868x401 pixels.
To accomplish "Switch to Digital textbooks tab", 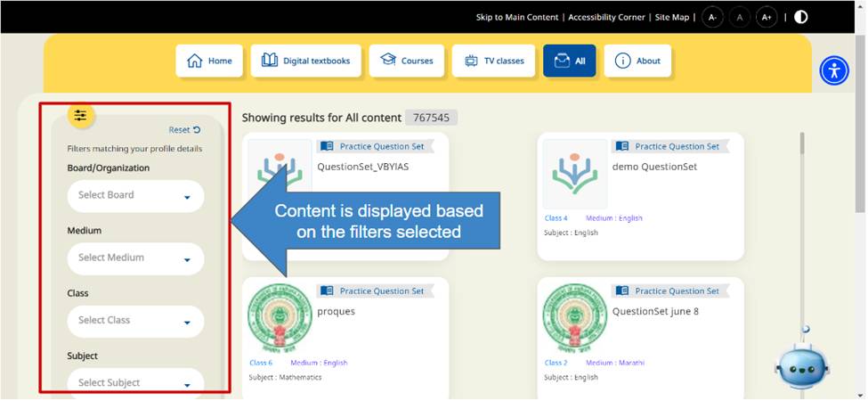I will (x=305, y=61).
